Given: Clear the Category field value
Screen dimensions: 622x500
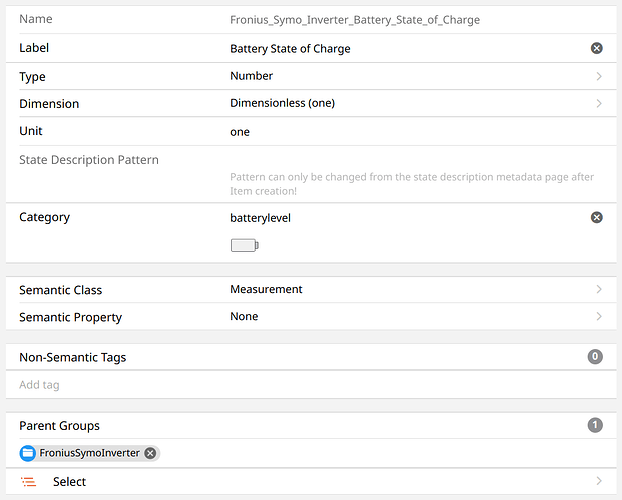Looking at the screenshot, I should point(597,217).
